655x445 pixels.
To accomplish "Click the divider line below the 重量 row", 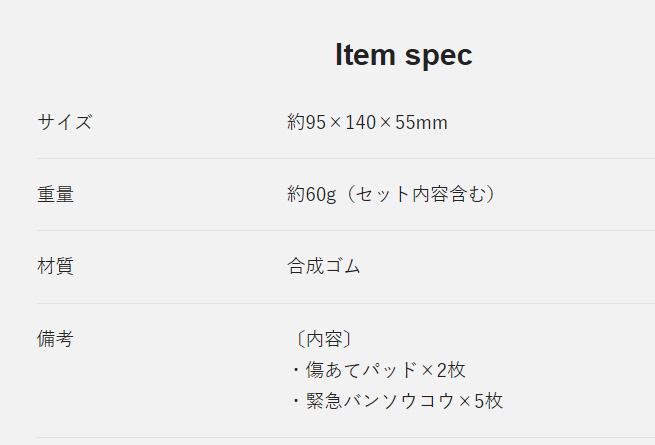I will (346, 230).
